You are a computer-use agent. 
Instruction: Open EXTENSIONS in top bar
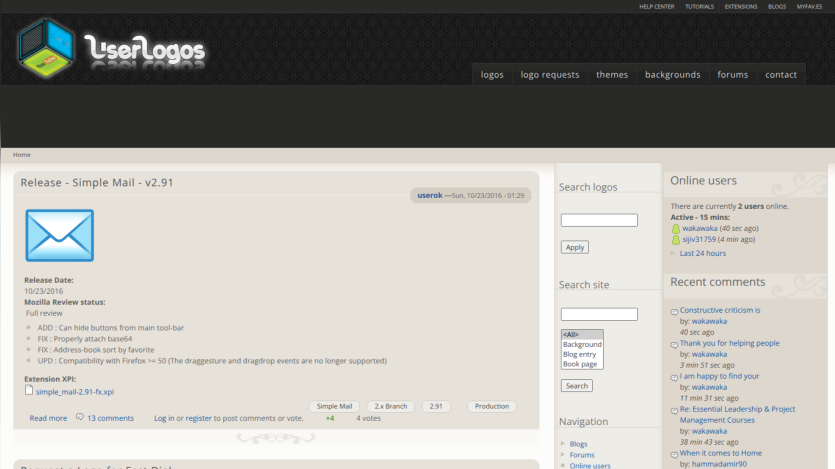coord(741,6)
